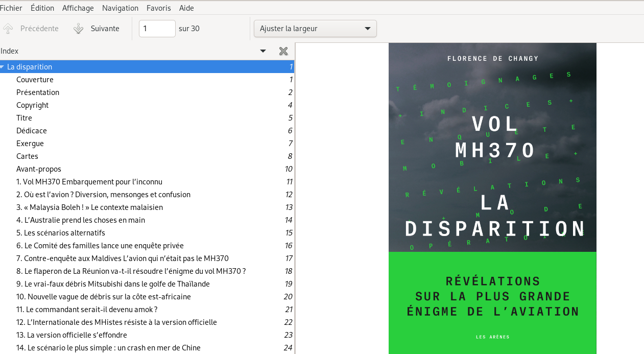
Task: Open the Aide menu
Action: 186,8
